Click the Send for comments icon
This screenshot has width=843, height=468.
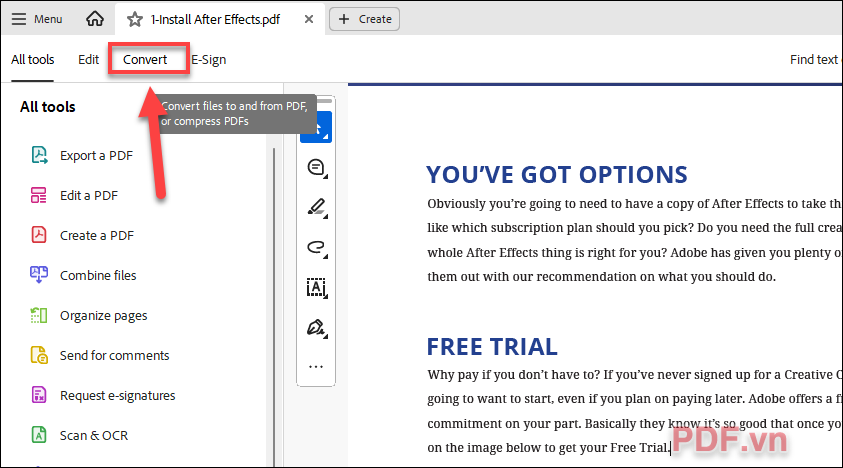pyautogui.click(x=39, y=355)
